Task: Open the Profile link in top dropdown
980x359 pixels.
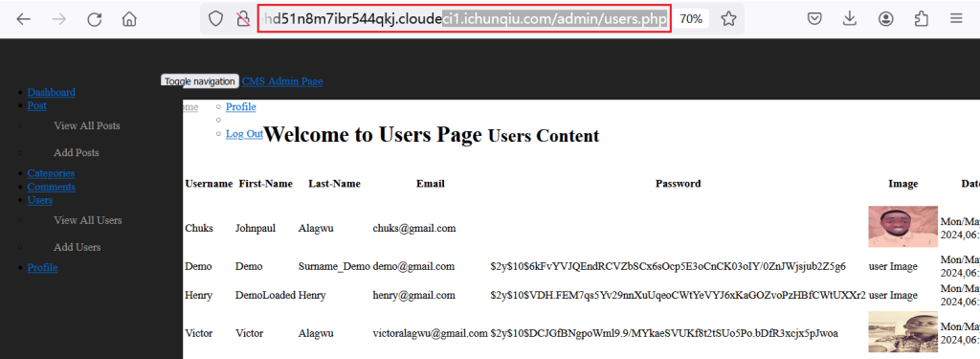Action: [x=240, y=107]
